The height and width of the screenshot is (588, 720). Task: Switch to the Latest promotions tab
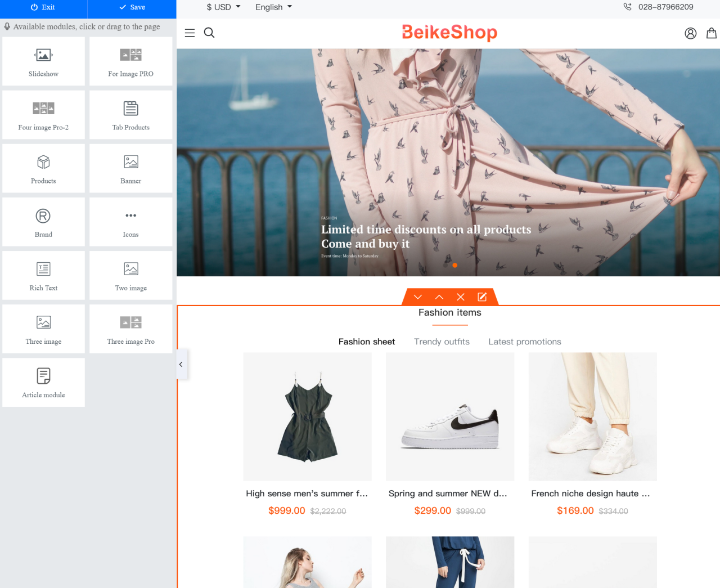tap(524, 342)
